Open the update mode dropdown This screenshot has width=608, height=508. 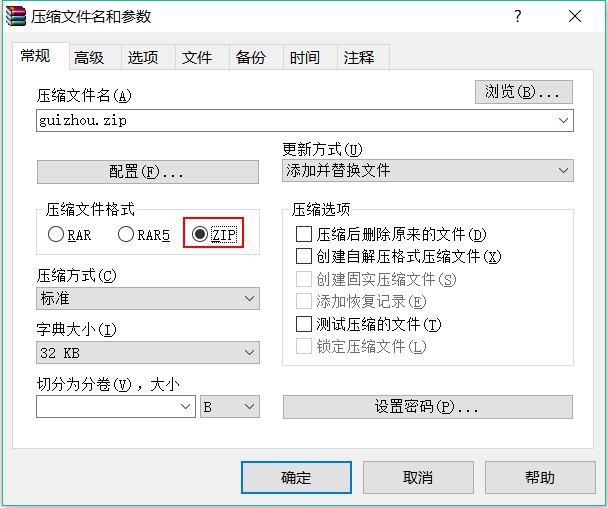(428, 170)
